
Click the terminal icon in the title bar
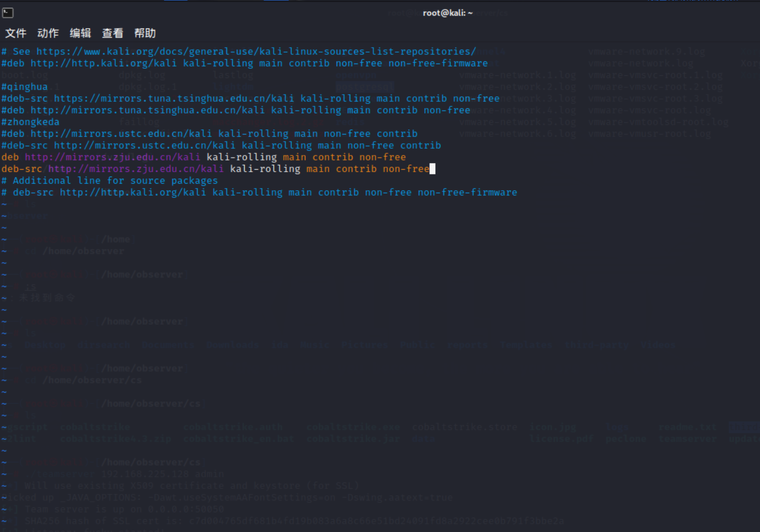coord(8,13)
